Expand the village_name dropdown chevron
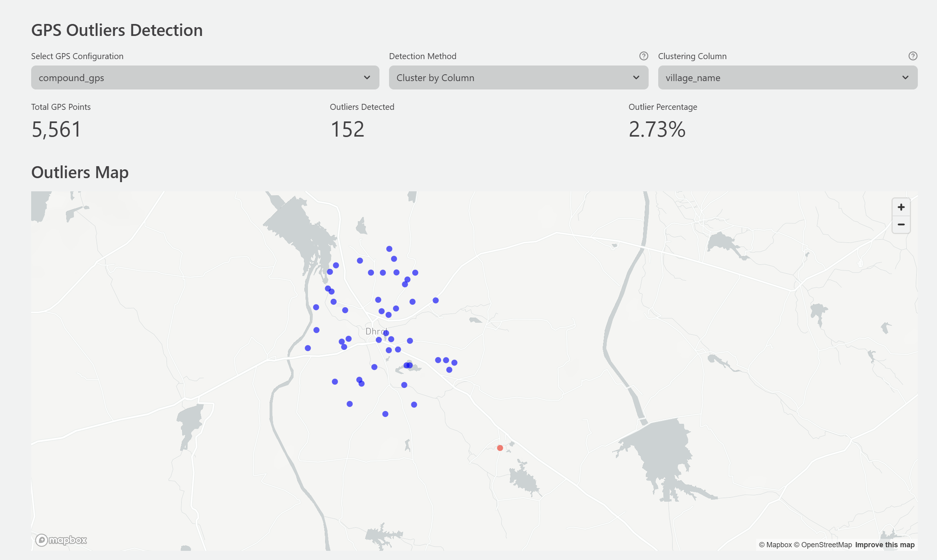Image resolution: width=937 pixels, height=560 pixels. (x=905, y=77)
